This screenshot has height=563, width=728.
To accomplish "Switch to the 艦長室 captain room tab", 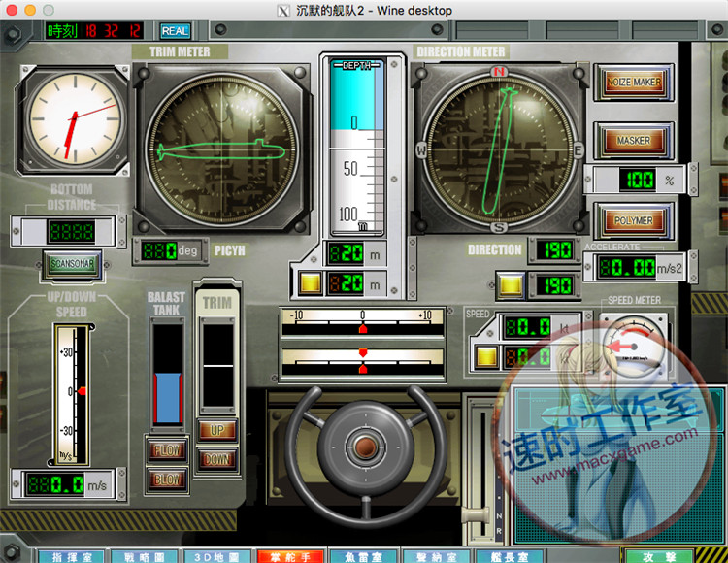I will (510, 556).
